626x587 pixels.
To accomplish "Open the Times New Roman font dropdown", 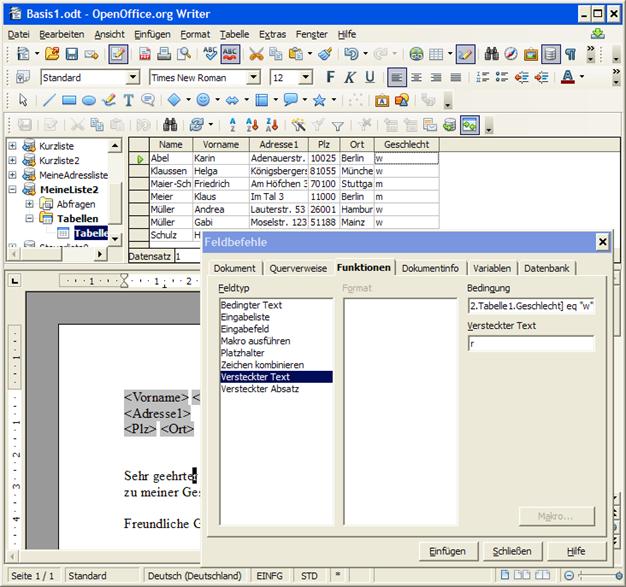I will click(253, 77).
